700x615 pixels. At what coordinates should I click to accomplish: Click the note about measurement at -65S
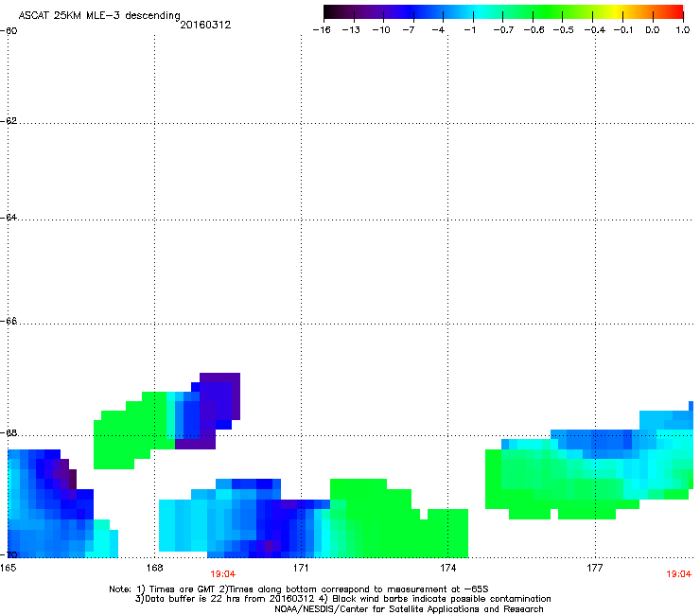click(354, 589)
